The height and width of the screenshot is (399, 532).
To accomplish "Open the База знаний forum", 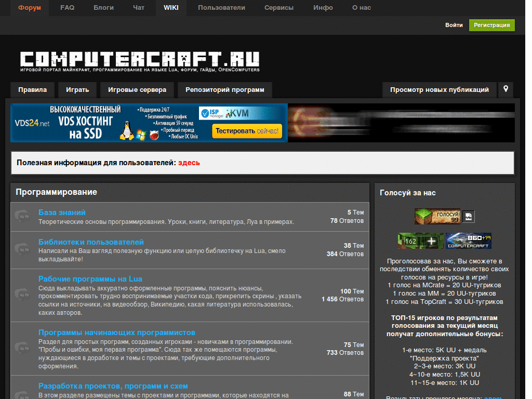I will (x=62, y=212).
